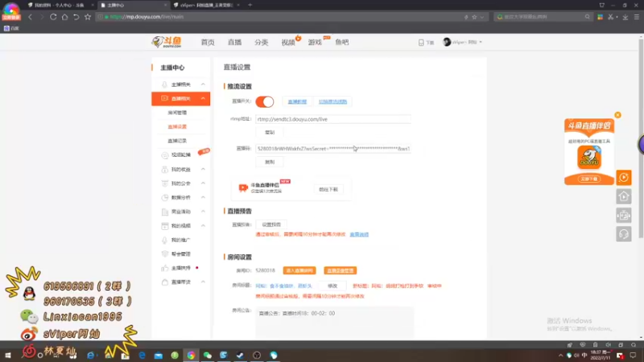Open 游戏 in top navigation
Viewport: 644px width, 362px height.
(315, 43)
